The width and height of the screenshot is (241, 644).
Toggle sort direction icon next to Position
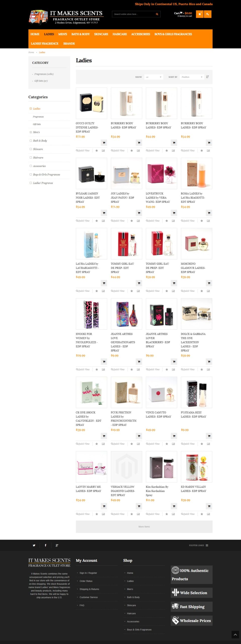[x=208, y=77]
